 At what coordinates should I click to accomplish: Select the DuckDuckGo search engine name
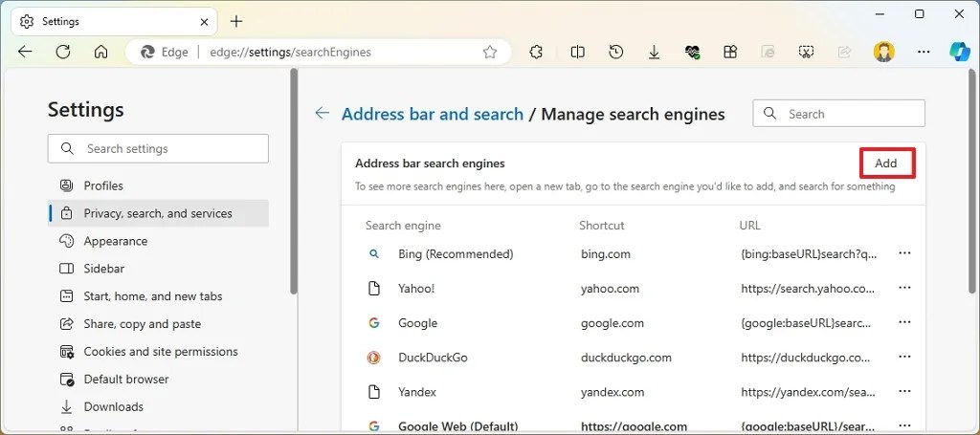[x=433, y=358]
